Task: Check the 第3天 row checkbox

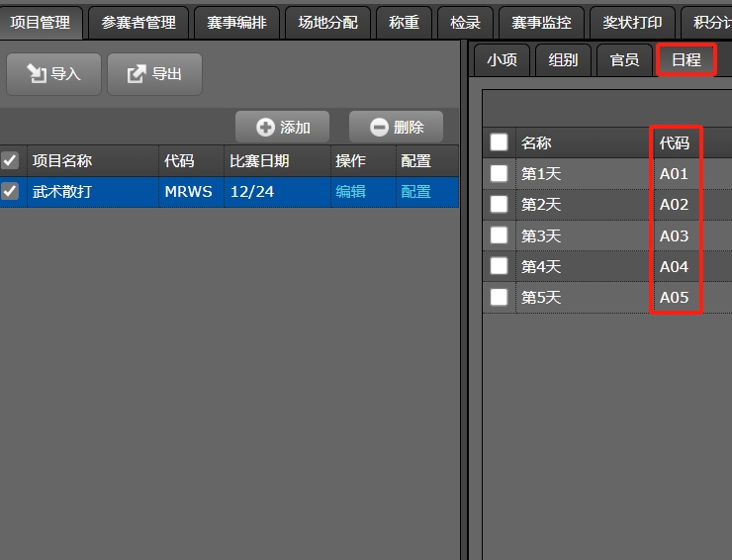Action: coord(500,235)
